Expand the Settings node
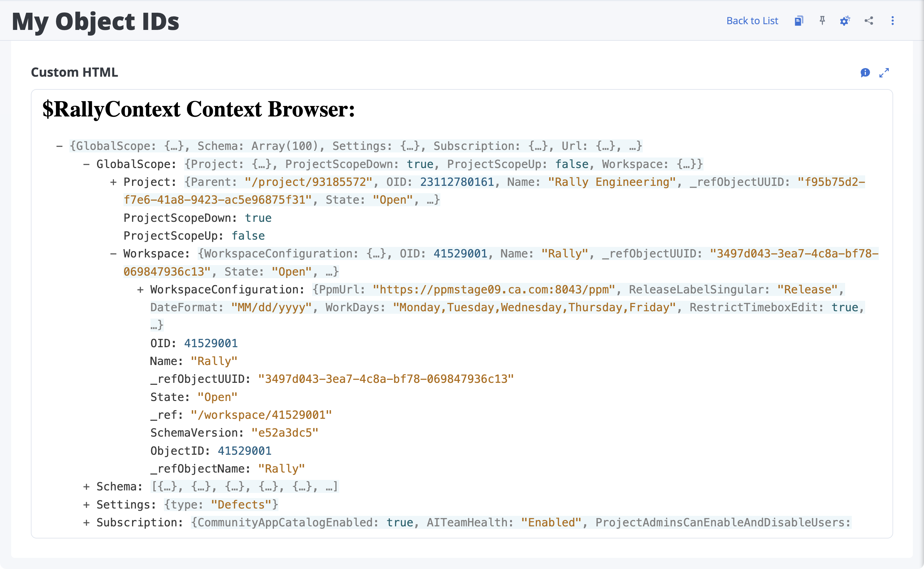This screenshot has width=924, height=569. coord(87,505)
